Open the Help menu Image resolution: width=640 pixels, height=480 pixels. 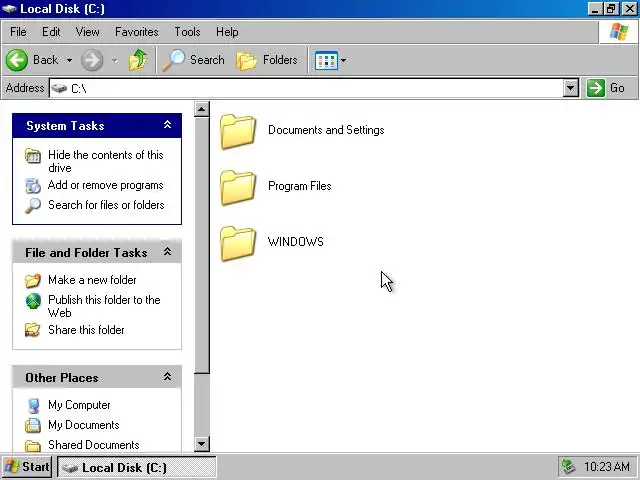point(227,32)
